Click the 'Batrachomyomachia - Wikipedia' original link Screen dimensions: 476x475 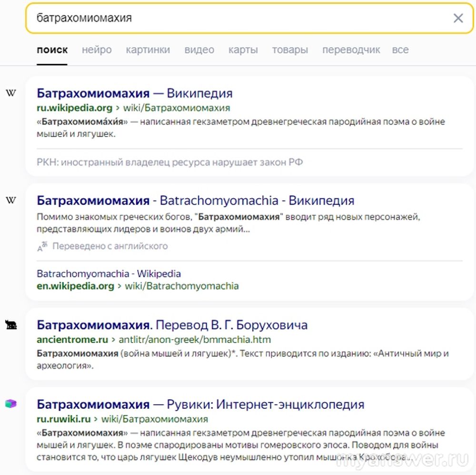109,274
